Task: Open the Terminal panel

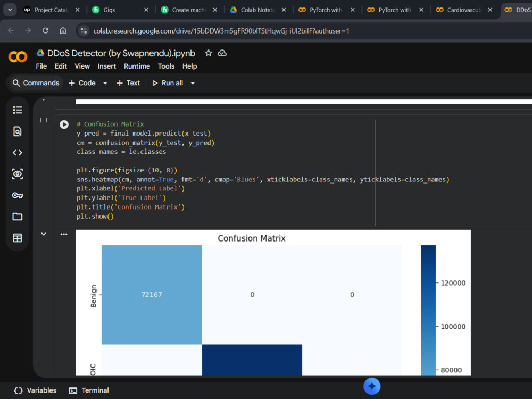Action: (x=88, y=390)
